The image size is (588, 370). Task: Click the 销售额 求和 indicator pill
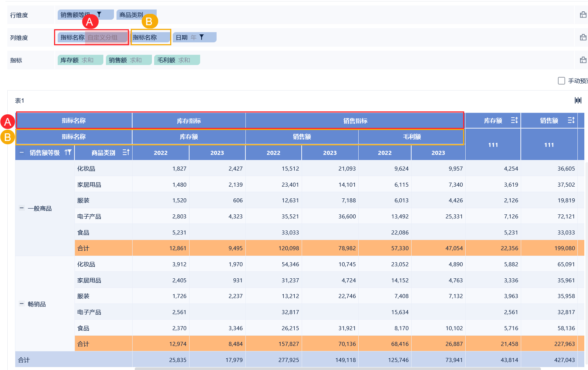[x=129, y=60]
